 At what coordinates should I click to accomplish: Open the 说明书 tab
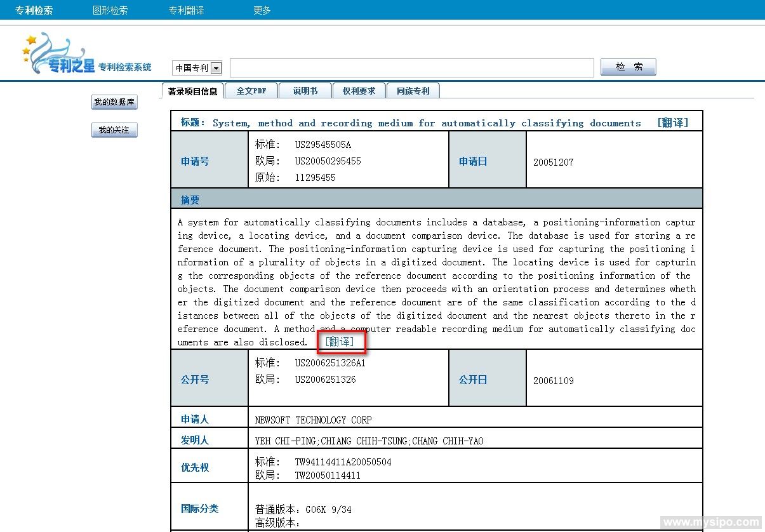point(305,91)
